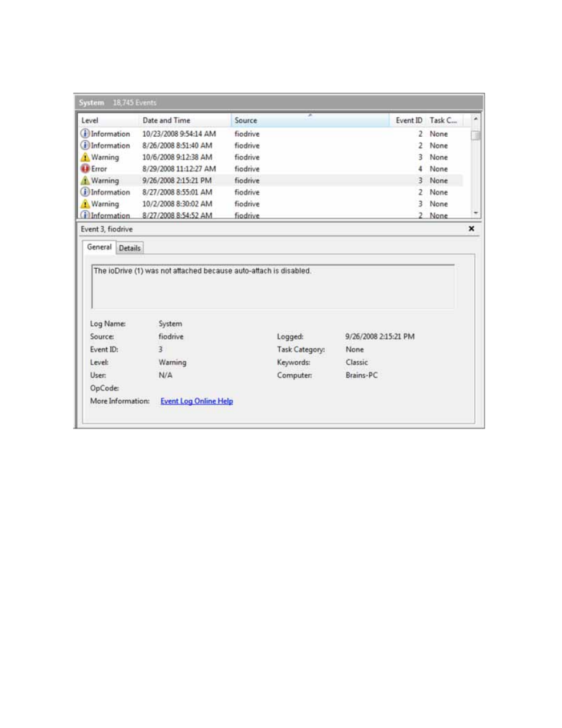Image resolution: width=562 pixels, height=728 pixels.
Task: Select the 8/27/2008 8:55:01 AM date cell
Action: [x=177, y=192]
